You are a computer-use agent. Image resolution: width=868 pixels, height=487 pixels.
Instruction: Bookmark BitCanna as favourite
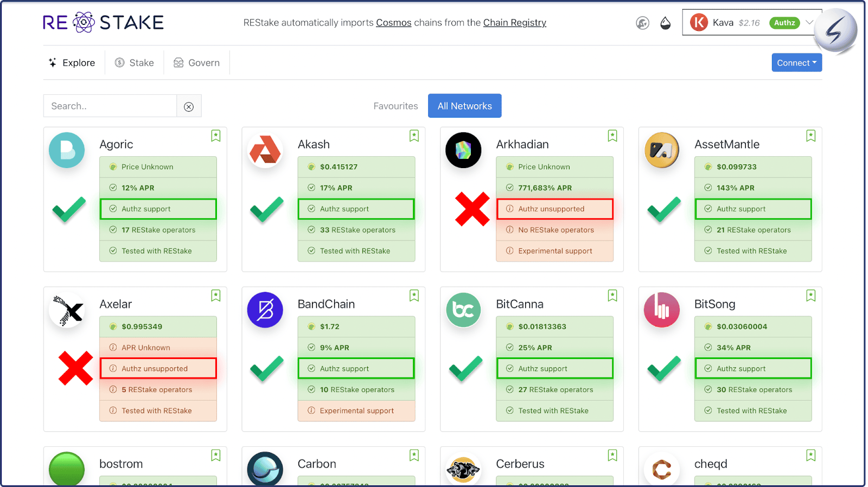pos(612,296)
